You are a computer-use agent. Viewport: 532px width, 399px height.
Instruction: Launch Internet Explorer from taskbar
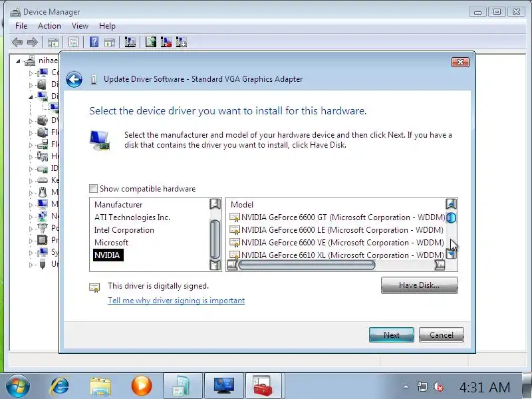click(x=60, y=386)
